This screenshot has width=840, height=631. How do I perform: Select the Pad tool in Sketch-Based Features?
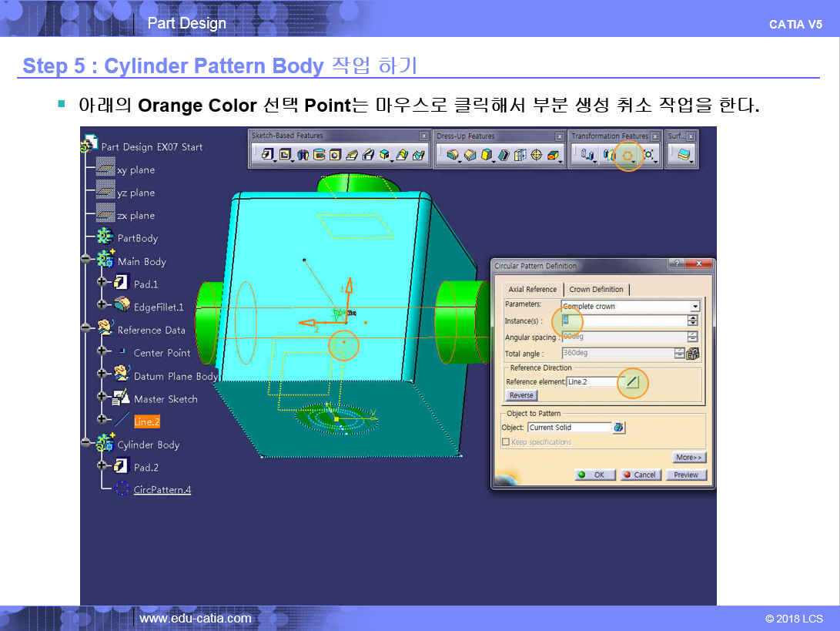[267, 155]
